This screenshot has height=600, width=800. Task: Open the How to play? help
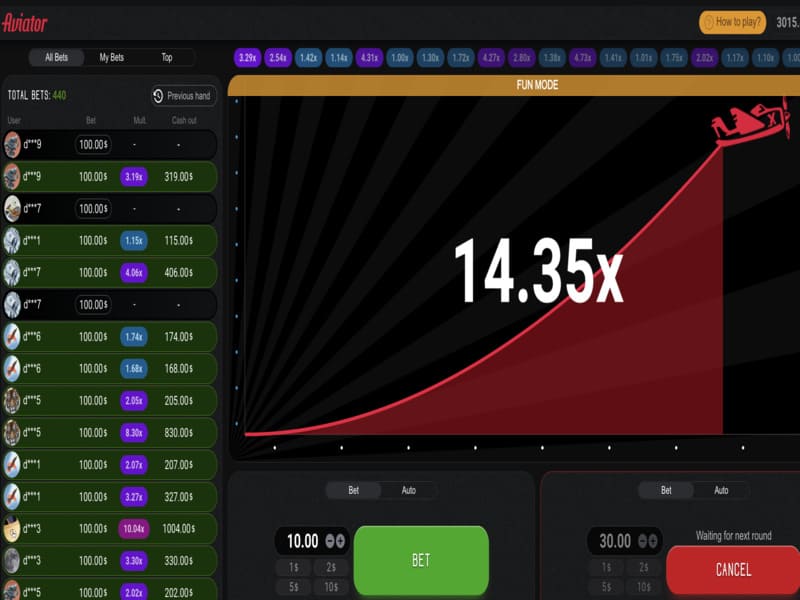(x=733, y=22)
